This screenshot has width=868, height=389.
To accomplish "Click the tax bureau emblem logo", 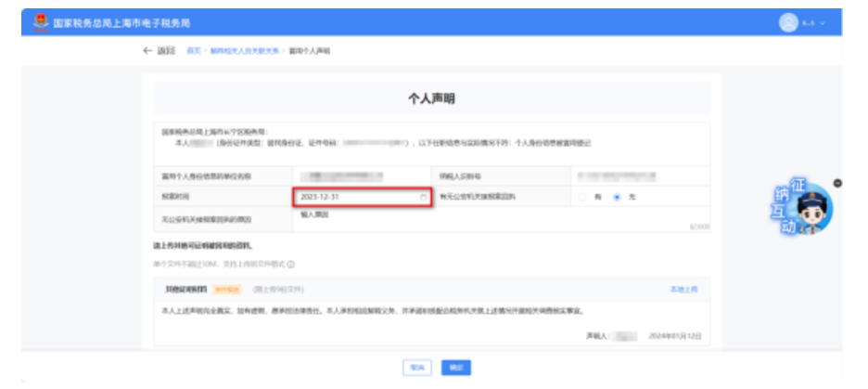I will 42,22.
